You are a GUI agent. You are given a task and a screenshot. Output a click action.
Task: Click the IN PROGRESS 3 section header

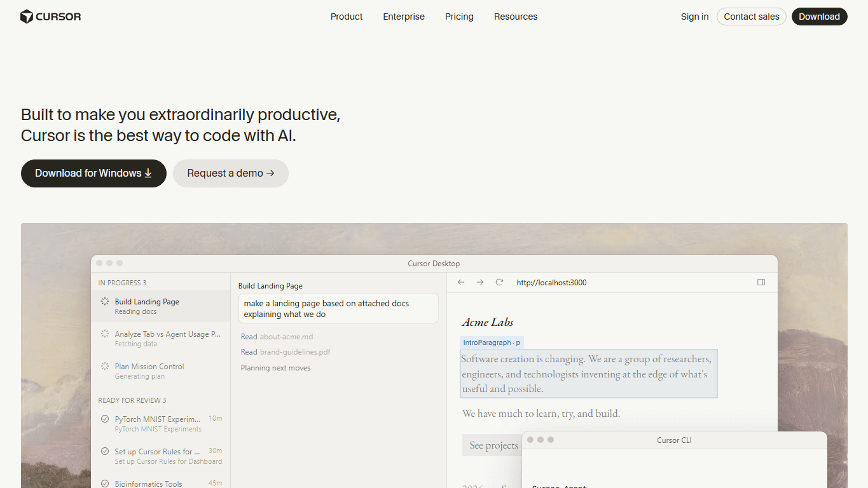click(122, 283)
